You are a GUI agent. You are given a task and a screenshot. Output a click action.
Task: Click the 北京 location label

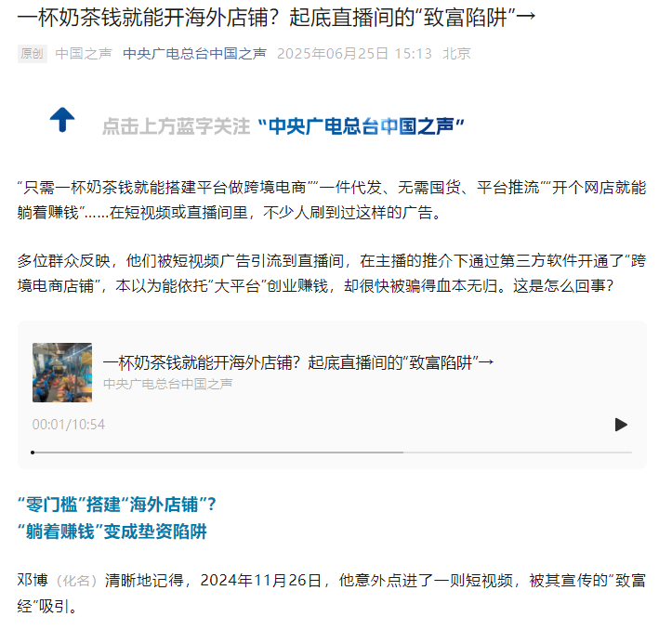tap(456, 54)
